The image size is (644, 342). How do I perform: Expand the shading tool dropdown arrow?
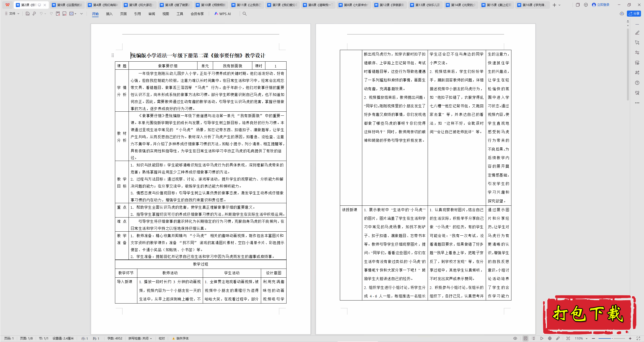click(x=75, y=14)
